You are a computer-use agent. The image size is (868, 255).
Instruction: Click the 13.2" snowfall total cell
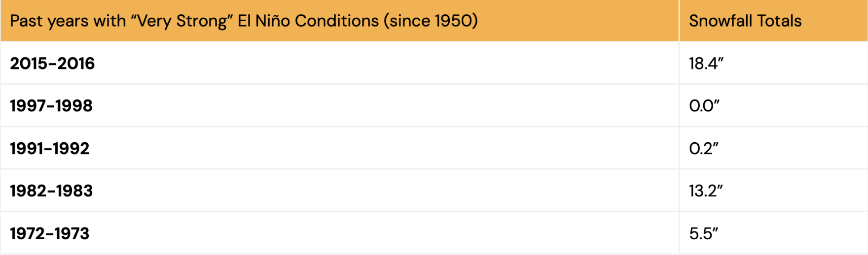pos(706,191)
